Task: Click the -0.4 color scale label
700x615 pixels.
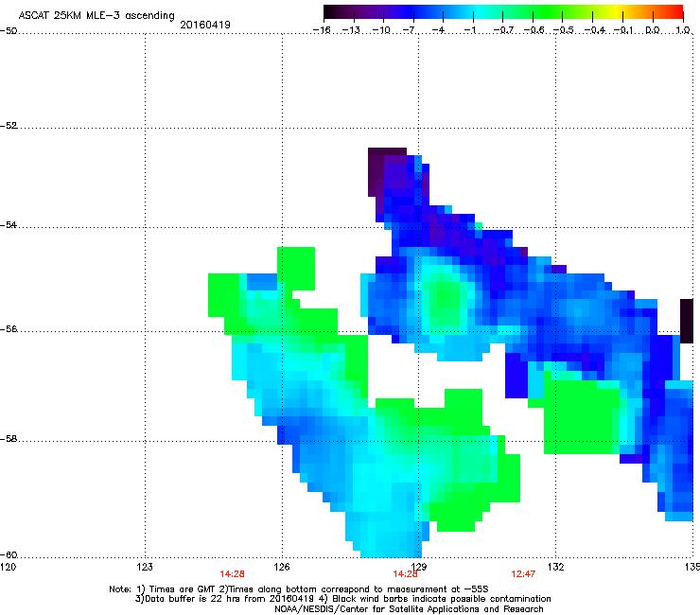Action: (x=595, y=30)
